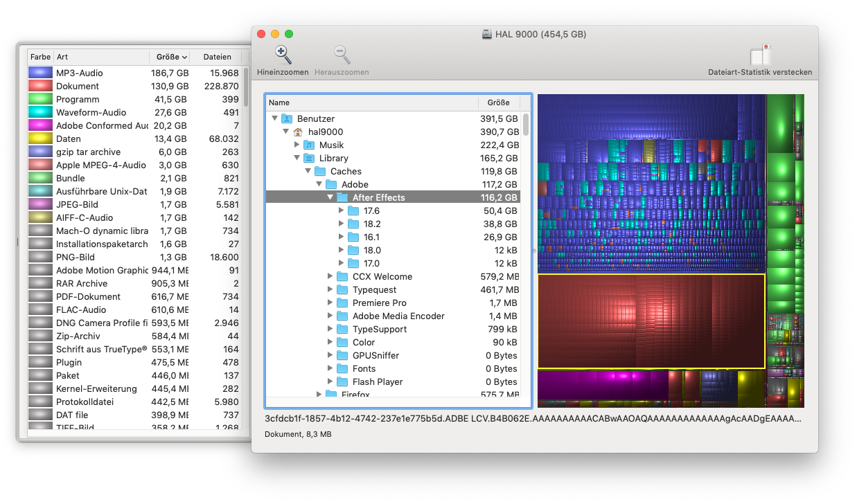Click the Hineinzoomen magnifier icon
Screen dimensions: 857x504
pyautogui.click(x=283, y=55)
